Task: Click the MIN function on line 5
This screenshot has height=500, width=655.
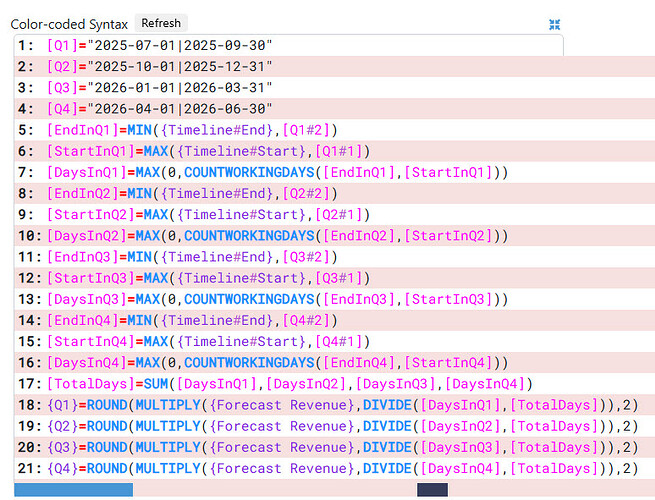Action: point(140,130)
